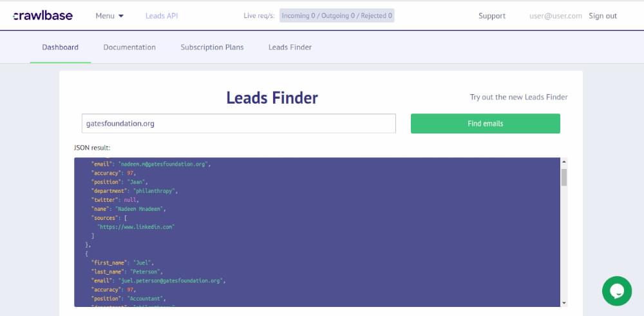644x316 pixels.
Task: Open the Leads API link
Action: (162, 16)
